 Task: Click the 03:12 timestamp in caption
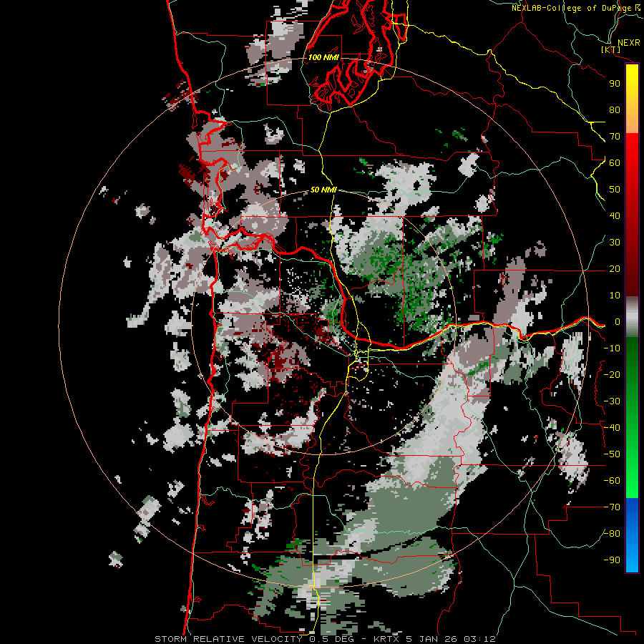(479, 639)
